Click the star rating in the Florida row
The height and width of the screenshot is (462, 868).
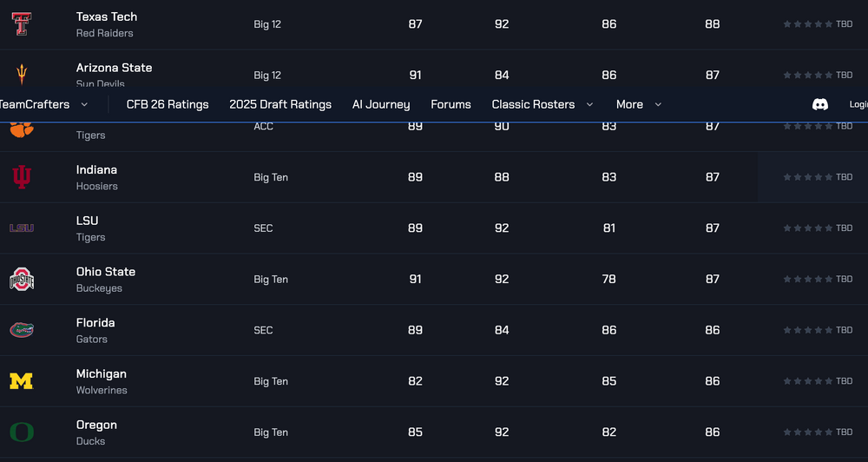(x=807, y=330)
